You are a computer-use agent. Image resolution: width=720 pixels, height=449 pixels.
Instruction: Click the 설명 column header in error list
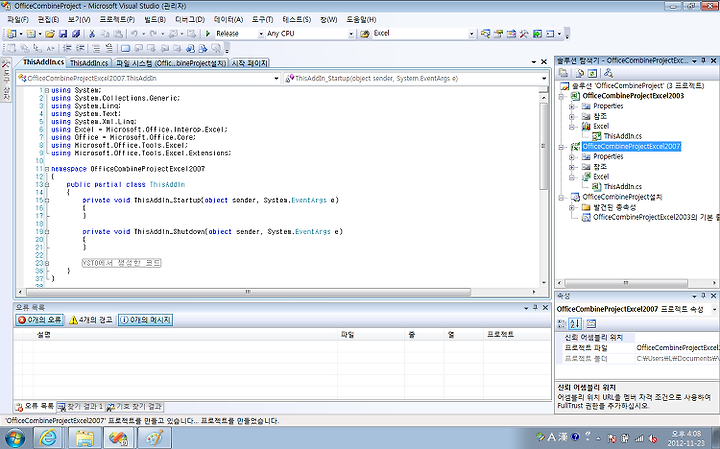(x=185, y=335)
